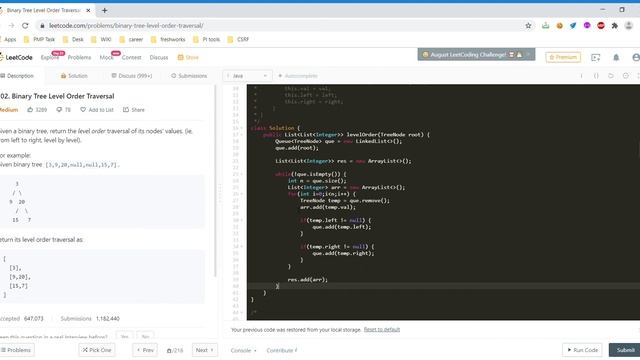The image size is (640, 360).
Task: Open Discuss in the LeetCode navbar
Action: pyautogui.click(x=159, y=58)
